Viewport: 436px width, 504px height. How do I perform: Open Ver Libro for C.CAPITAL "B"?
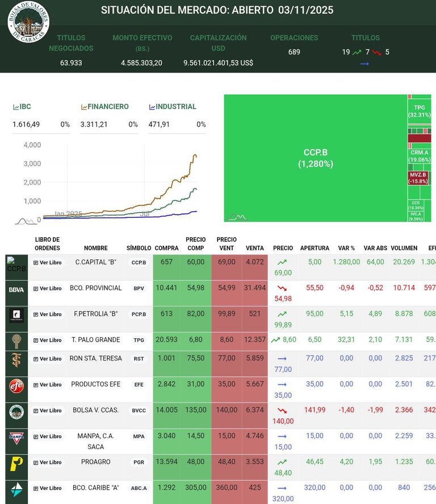(x=48, y=263)
